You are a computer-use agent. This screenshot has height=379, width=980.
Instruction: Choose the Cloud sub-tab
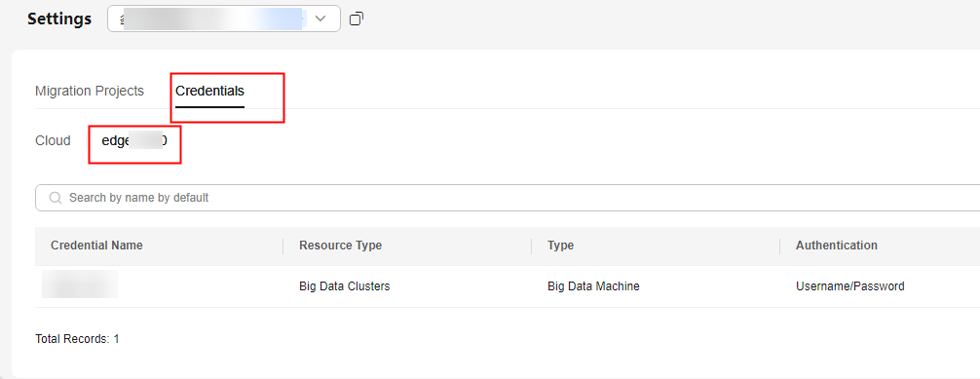pos(54,140)
